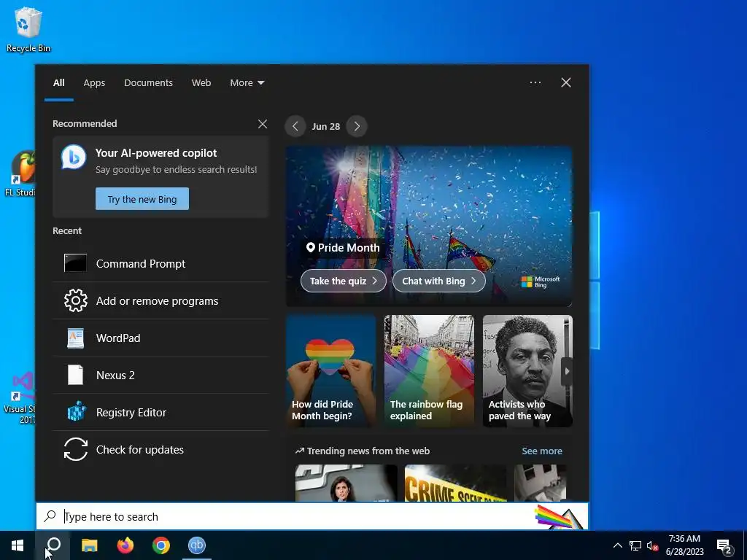Open Registry Editor from recent list
Image resolution: width=747 pixels, height=560 pixels.
(x=160, y=412)
